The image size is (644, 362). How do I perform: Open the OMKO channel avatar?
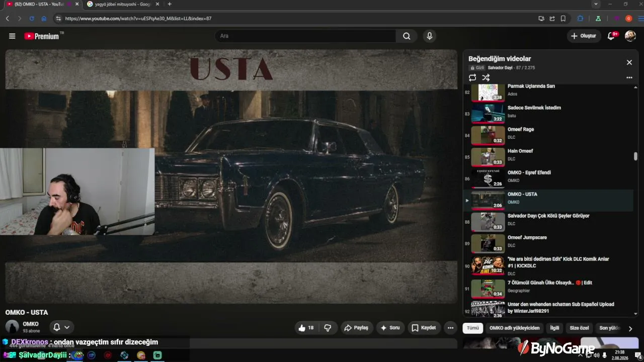pos(12,327)
